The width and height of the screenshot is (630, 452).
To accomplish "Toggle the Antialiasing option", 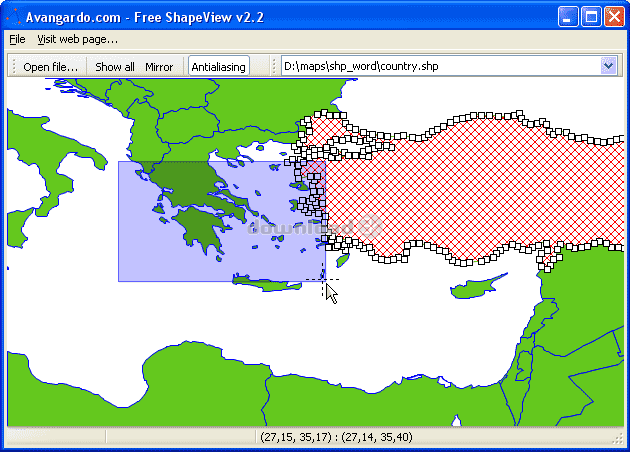I will click(x=218, y=67).
